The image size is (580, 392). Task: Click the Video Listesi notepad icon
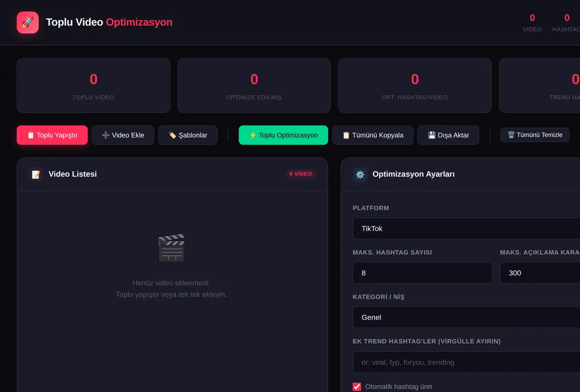click(x=36, y=174)
